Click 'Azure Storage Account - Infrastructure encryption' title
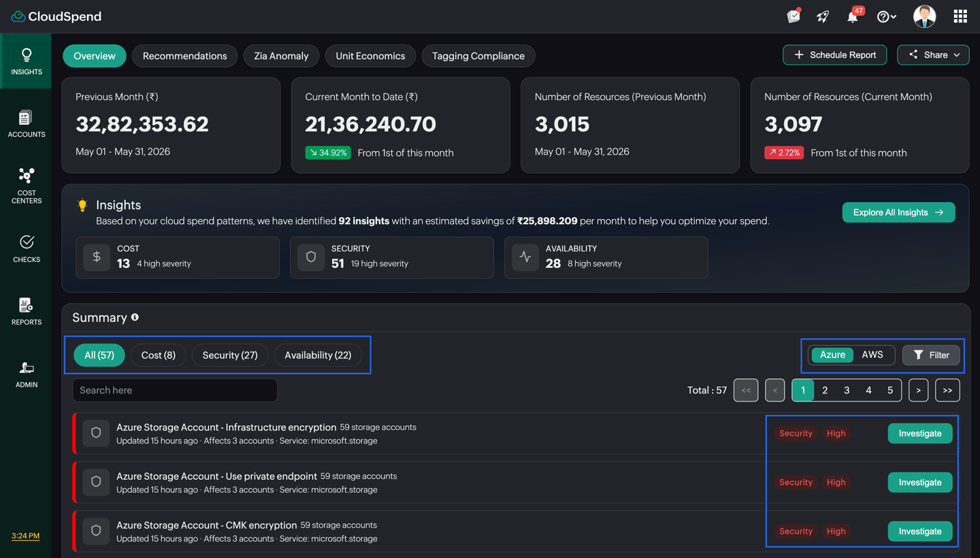Image resolution: width=980 pixels, height=558 pixels. coord(226,427)
